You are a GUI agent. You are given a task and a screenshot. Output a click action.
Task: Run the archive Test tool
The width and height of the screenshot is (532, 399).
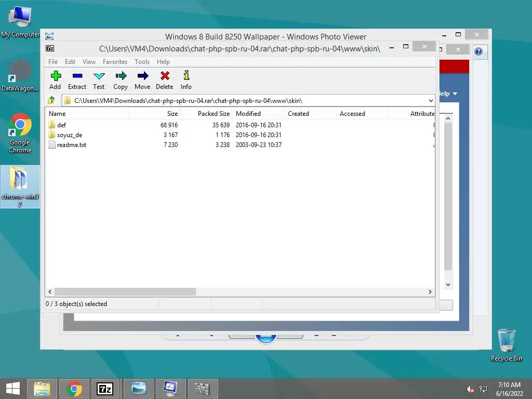pos(99,80)
